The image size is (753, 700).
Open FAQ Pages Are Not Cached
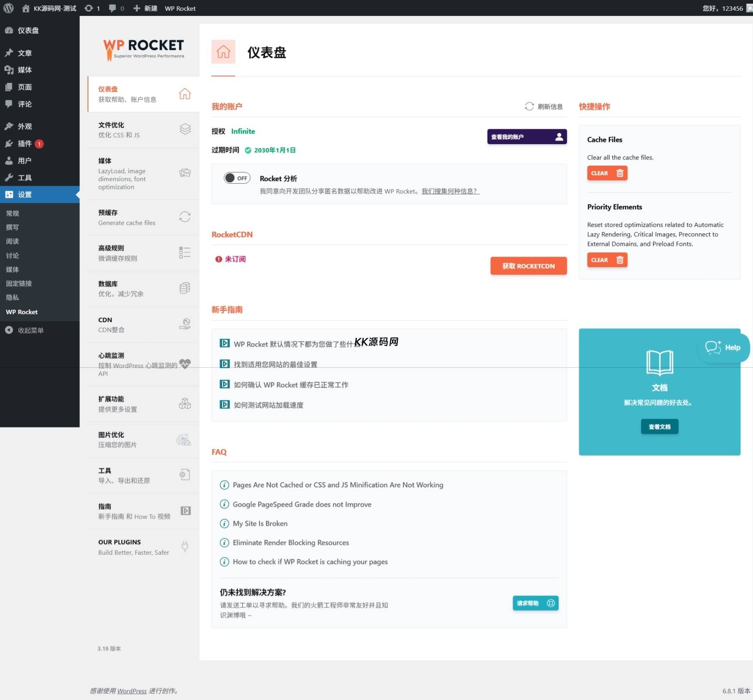[332, 485]
